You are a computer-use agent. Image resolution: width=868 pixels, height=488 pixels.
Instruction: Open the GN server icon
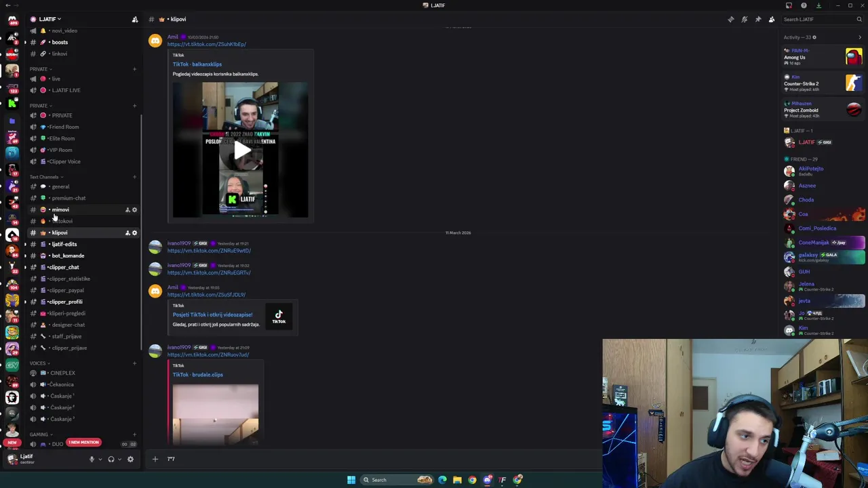coord(12,365)
